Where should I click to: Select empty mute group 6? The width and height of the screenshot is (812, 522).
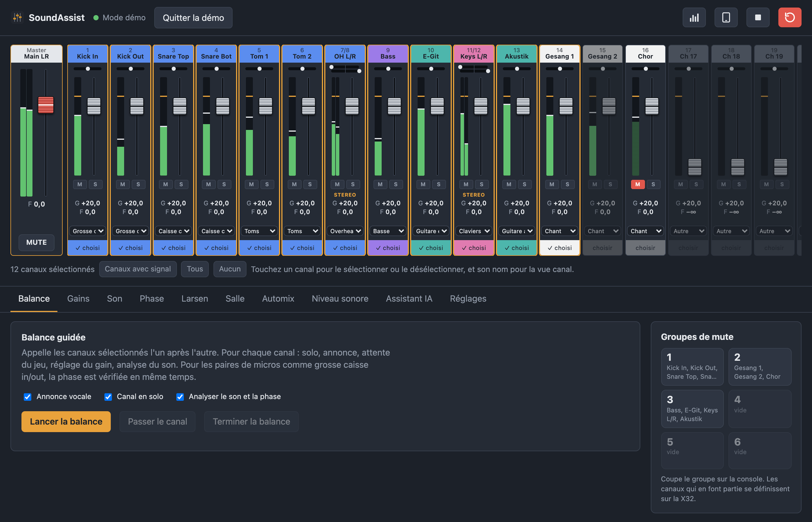760,450
